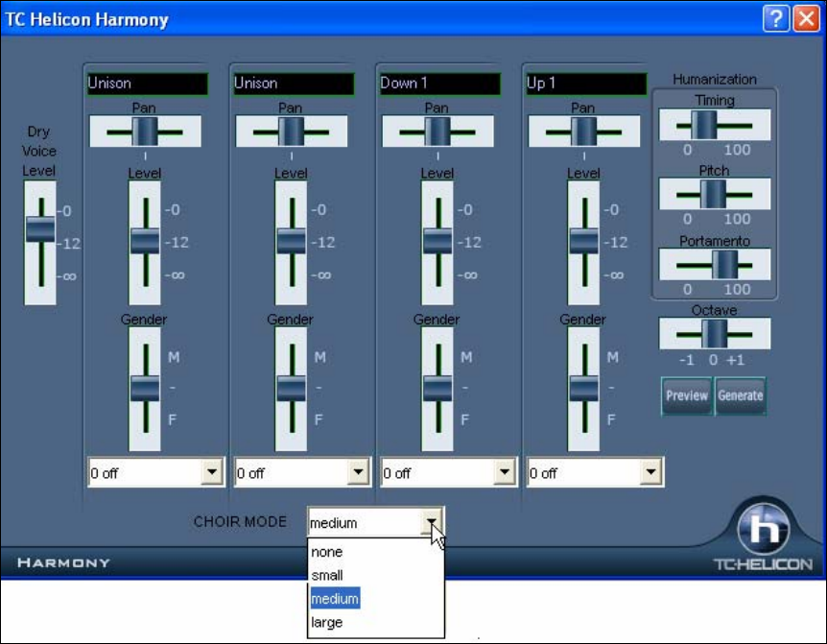
Task: Click the Humanization Portamento slider
Action: [715, 265]
